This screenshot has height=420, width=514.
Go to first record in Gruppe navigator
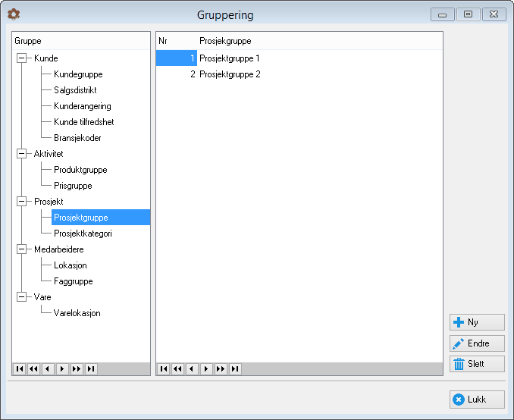(x=20, y=369)
